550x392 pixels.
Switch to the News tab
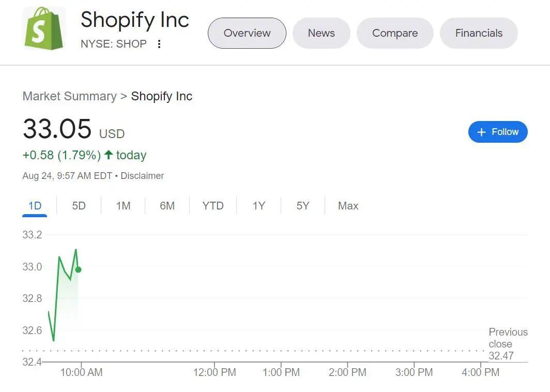(x=321, y=33)
